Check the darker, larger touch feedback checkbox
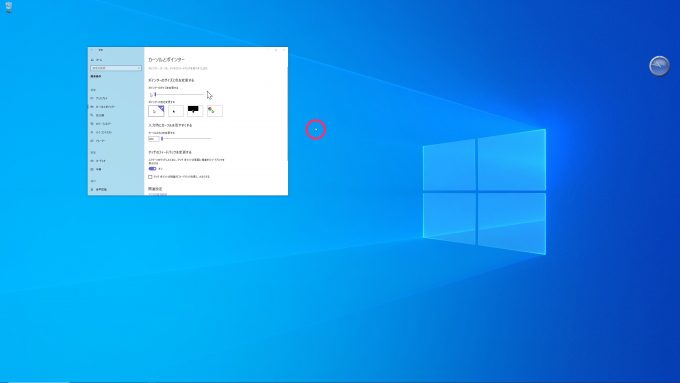 click(150, 177)
